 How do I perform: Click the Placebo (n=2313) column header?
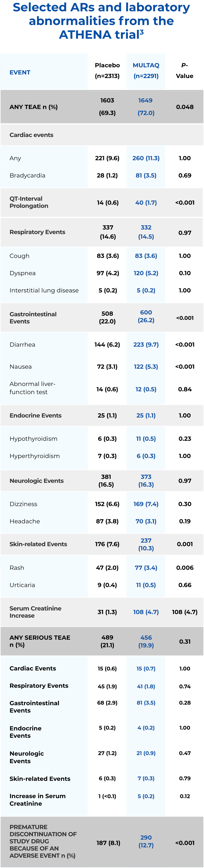[x=107, y=70]
